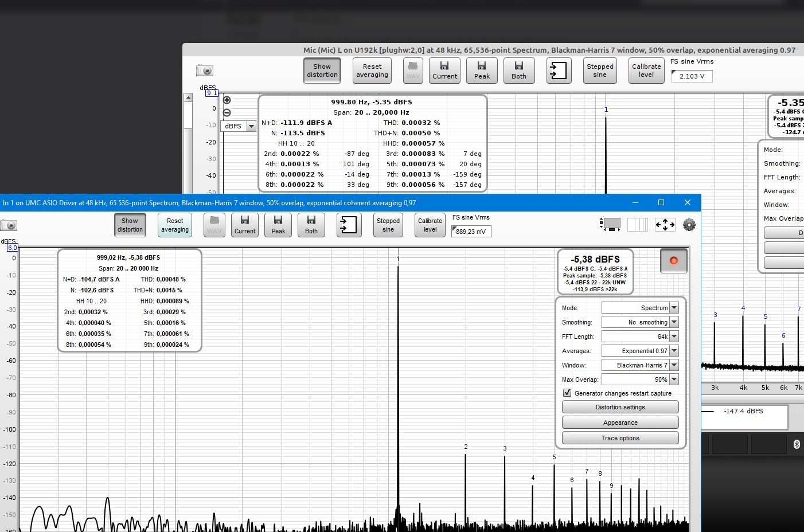Viewport: 804px width, 532px height.
Task: Save Peak trace in U192k window
Action: tap(482, 71)
